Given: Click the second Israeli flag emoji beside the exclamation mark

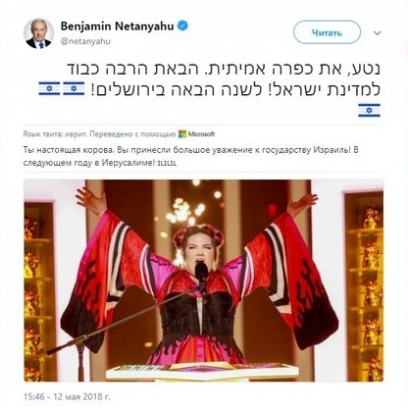Looking at the screenshot, I should pyautogui.click(x=74, y=89).
